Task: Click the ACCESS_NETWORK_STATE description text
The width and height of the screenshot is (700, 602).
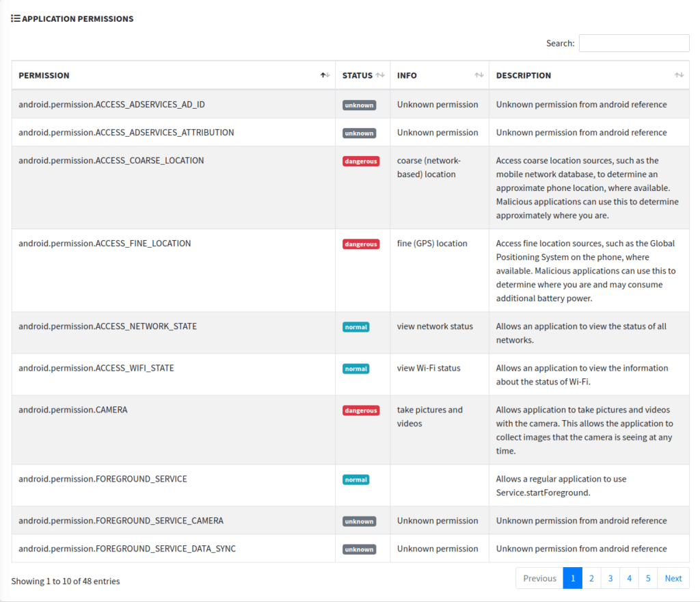Action: [581, 333]
